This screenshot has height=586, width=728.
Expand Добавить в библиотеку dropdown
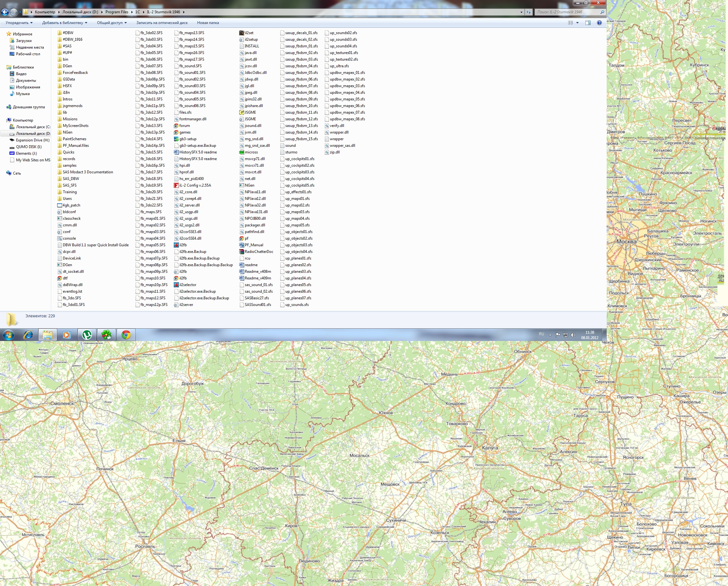(x=64, y=23)
